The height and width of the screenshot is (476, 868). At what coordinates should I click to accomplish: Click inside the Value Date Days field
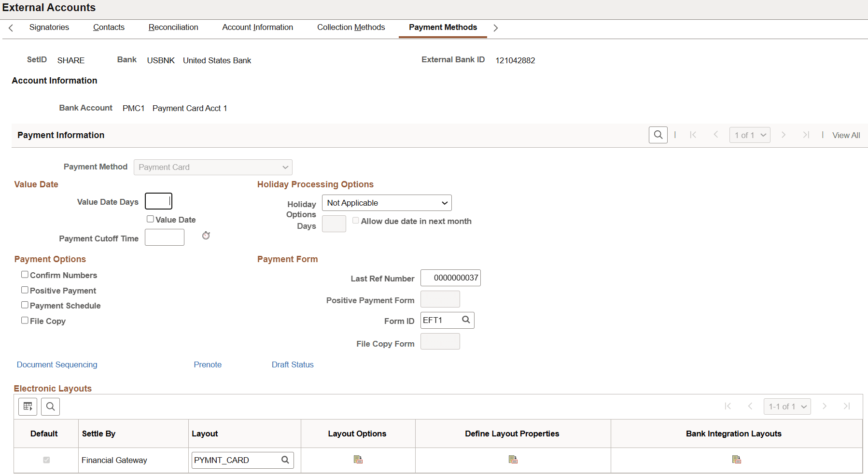158,201
